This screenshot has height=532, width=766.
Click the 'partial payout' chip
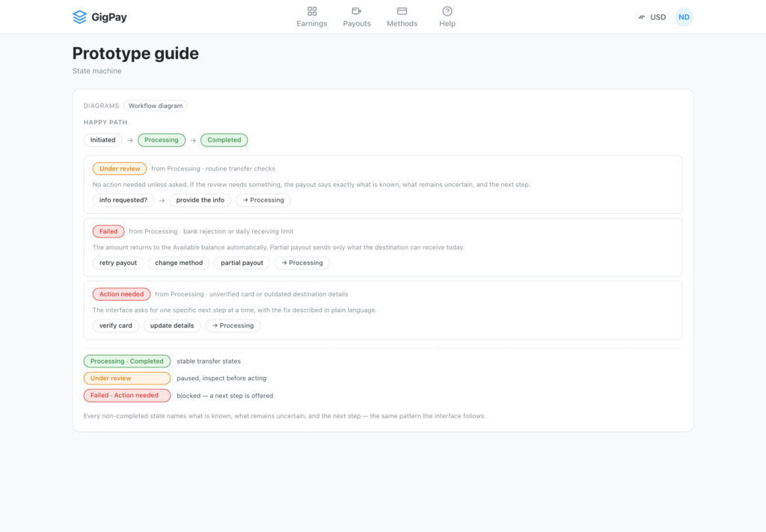242,263
